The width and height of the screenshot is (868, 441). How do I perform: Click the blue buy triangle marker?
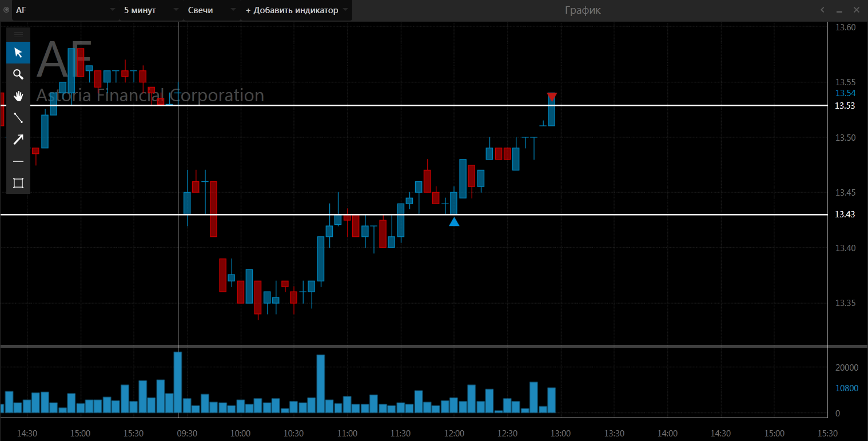click(454, 221)
